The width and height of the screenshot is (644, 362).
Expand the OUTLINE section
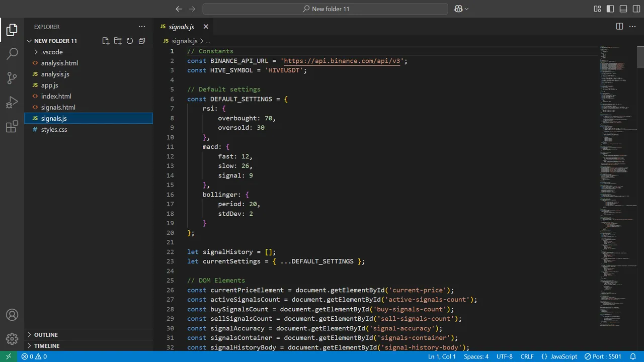pyautogui.click(x=89, y=335)
